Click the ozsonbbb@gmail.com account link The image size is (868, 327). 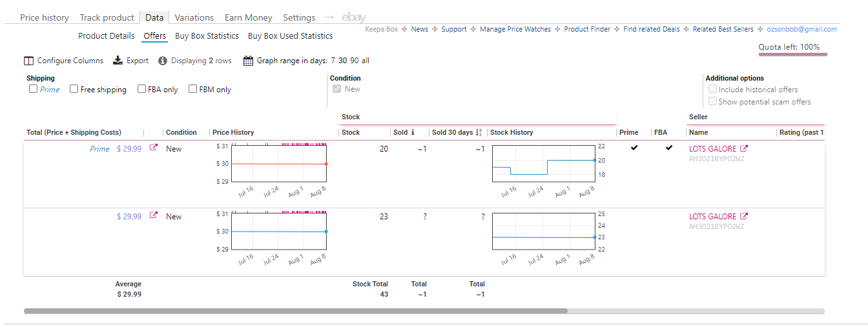click(x=801, y=29)
